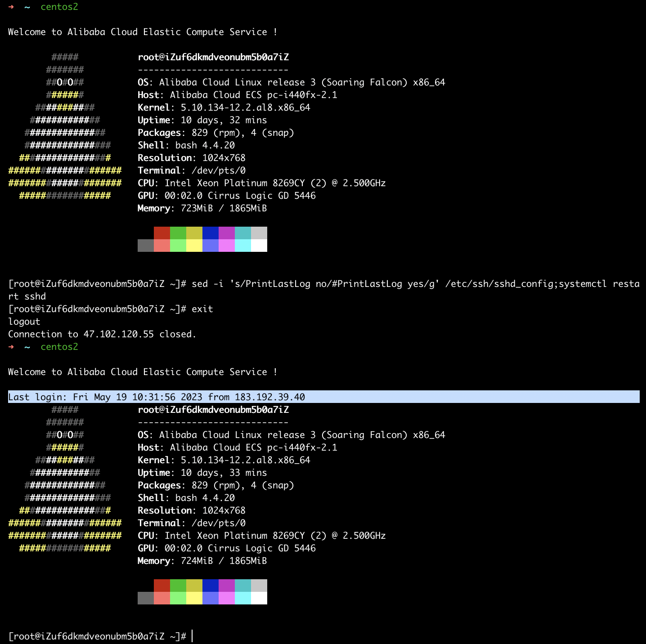Click the red arrow prompt before first centos2
The image size is (646, 644).
tap(11, 7)
